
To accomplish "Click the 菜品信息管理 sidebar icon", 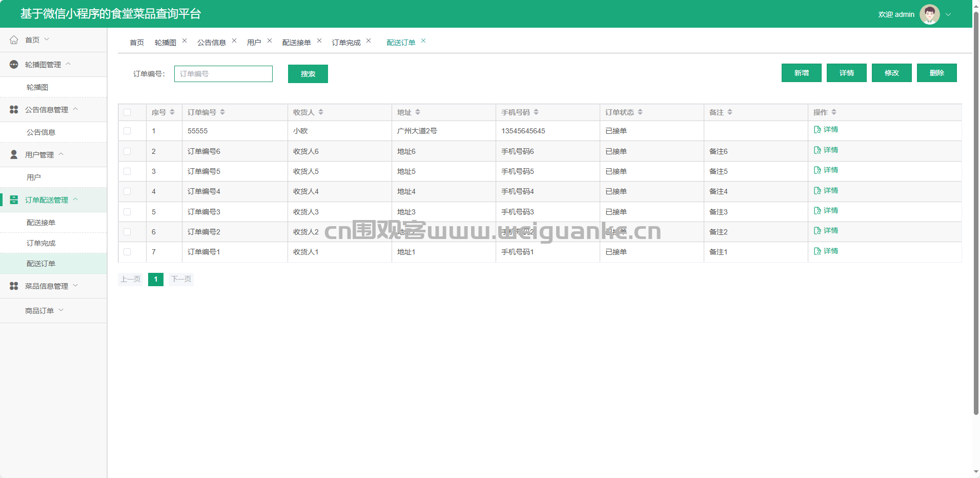I will [14, 286].
